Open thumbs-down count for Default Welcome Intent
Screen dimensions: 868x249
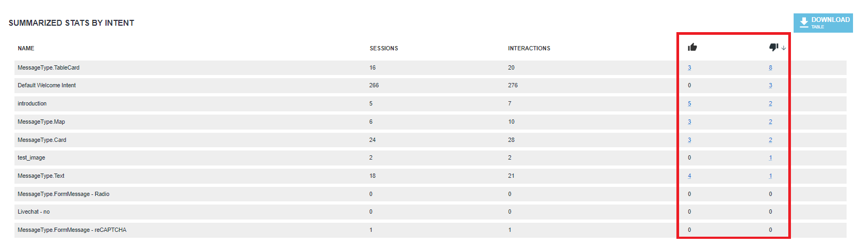(x=771, y=85)
